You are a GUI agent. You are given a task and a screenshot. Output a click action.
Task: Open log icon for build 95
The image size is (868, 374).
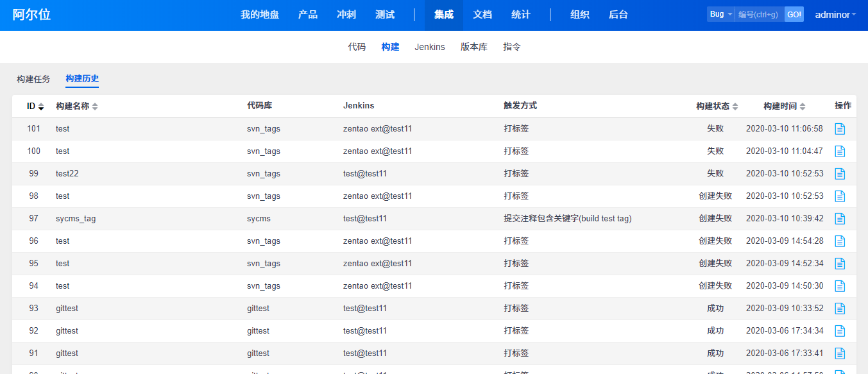pos(840,264)
